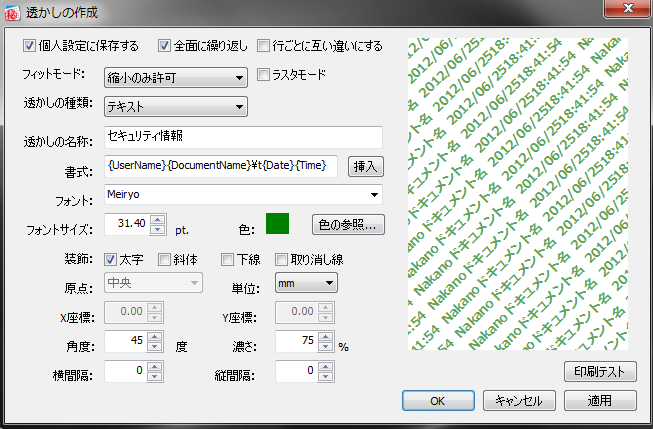
Task: Increase 縦間隔 with up arrow
Action: [x=325, y=367]
